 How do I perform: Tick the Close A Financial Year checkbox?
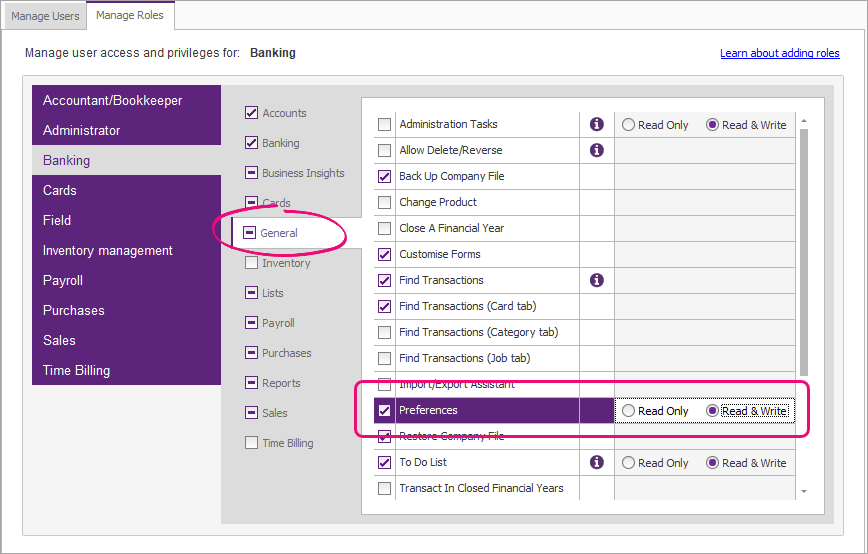click(x=384, y=229)
